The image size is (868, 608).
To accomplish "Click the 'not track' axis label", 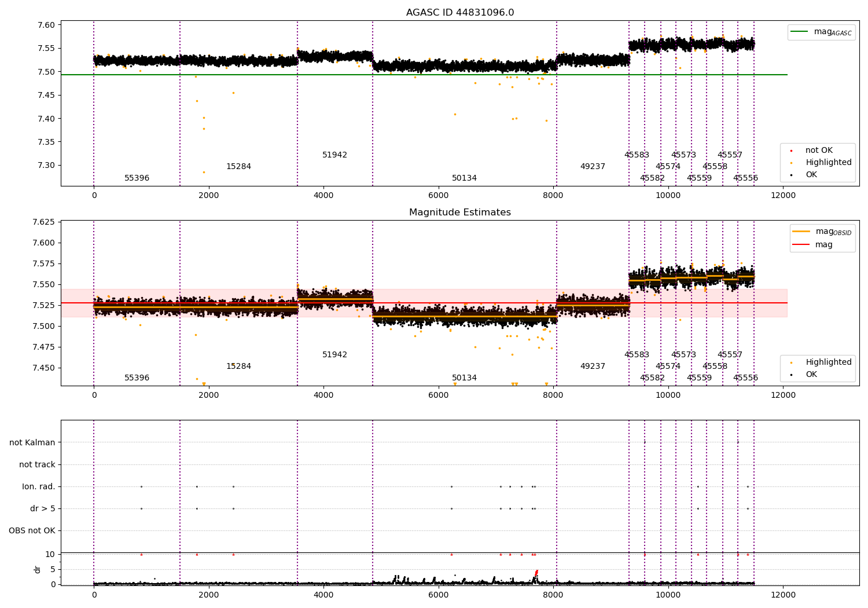I will tap(37, 465).
